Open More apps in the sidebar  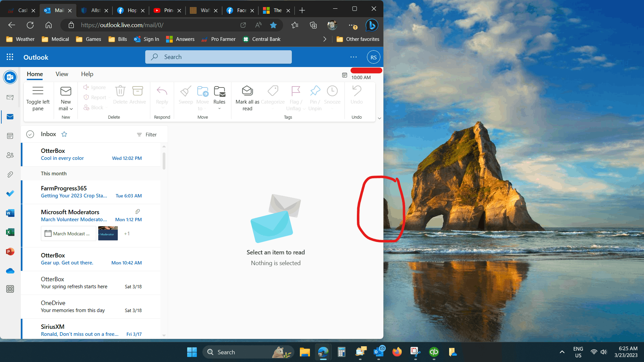pyautogui.click(x=10, y=289)
